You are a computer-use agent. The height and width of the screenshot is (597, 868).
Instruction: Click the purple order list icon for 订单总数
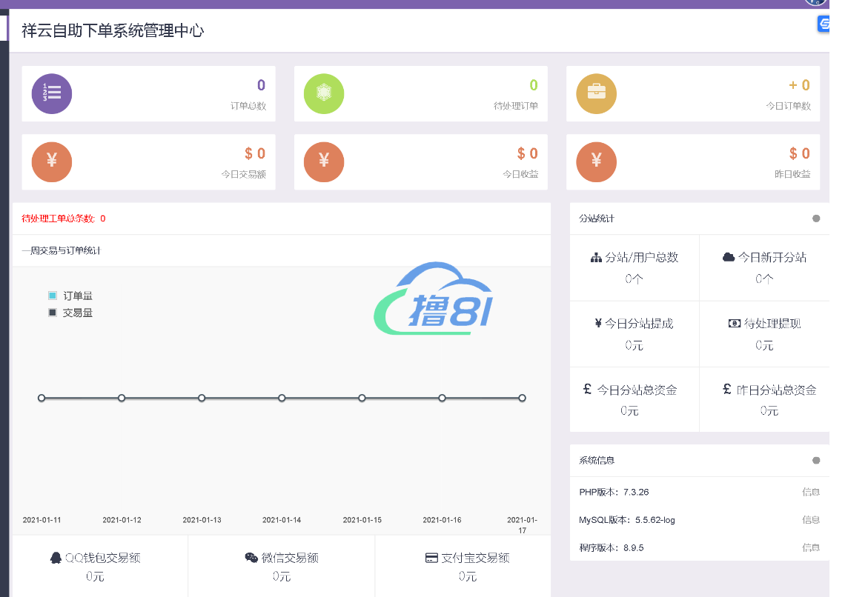(x=52, y=93)
